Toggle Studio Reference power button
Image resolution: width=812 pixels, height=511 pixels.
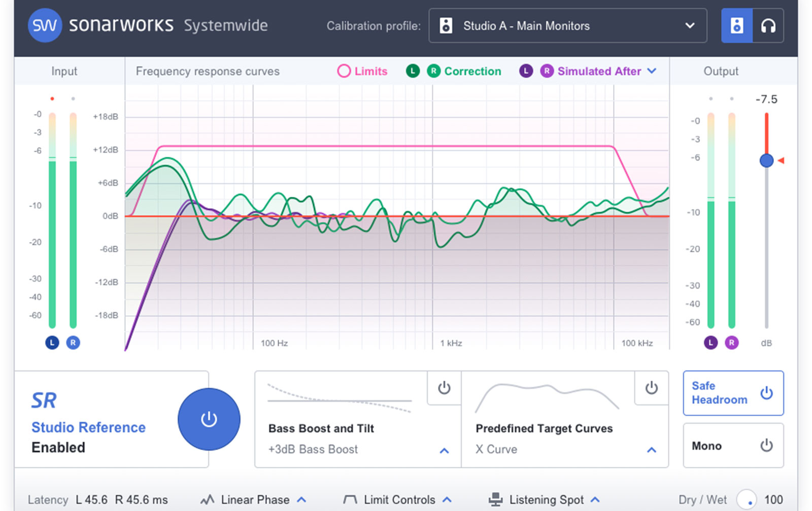(x=209, y=419)
